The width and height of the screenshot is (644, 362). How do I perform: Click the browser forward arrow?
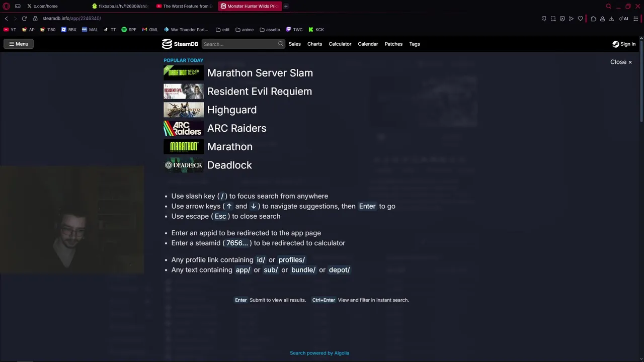tap(15, 19)
